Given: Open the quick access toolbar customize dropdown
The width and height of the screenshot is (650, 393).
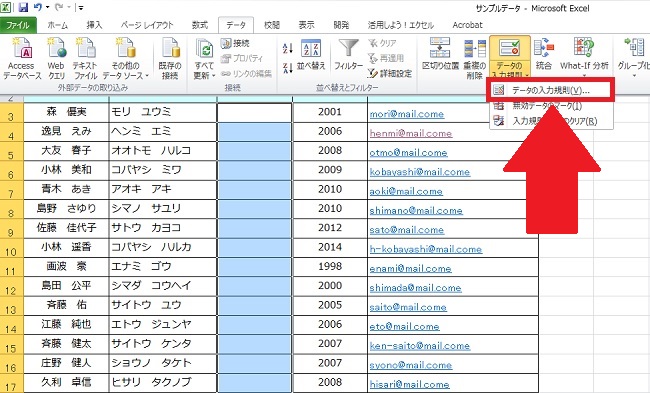Looking at the screenshot, I should [81, 8].
